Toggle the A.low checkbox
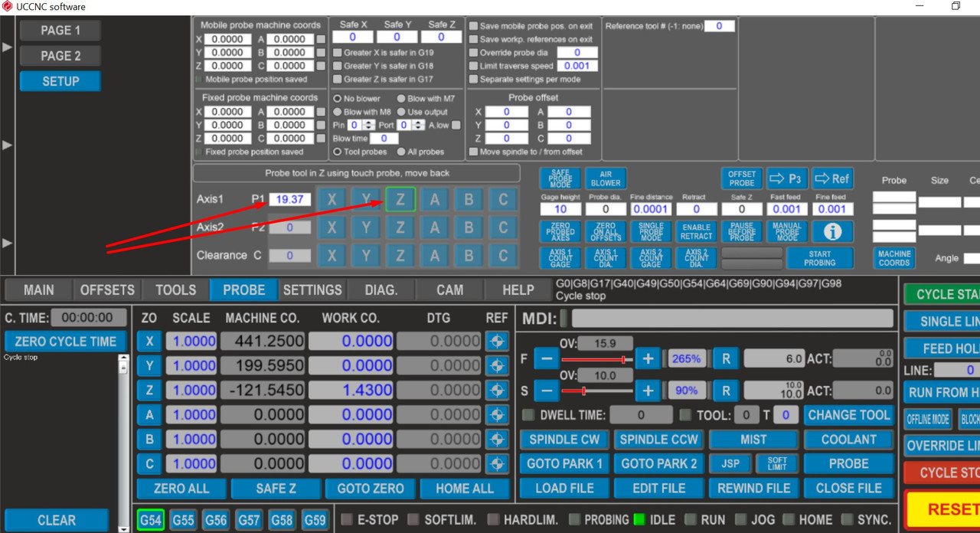 pos(456,125)
